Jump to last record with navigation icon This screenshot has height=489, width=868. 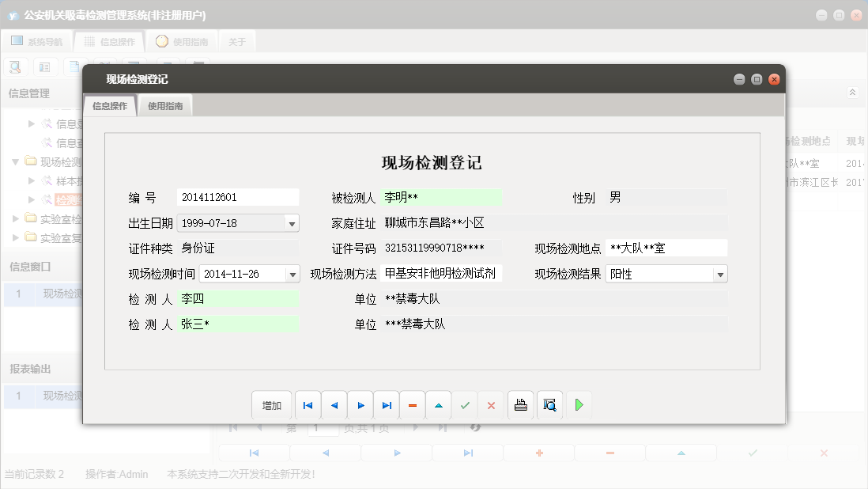pos(387,404)
